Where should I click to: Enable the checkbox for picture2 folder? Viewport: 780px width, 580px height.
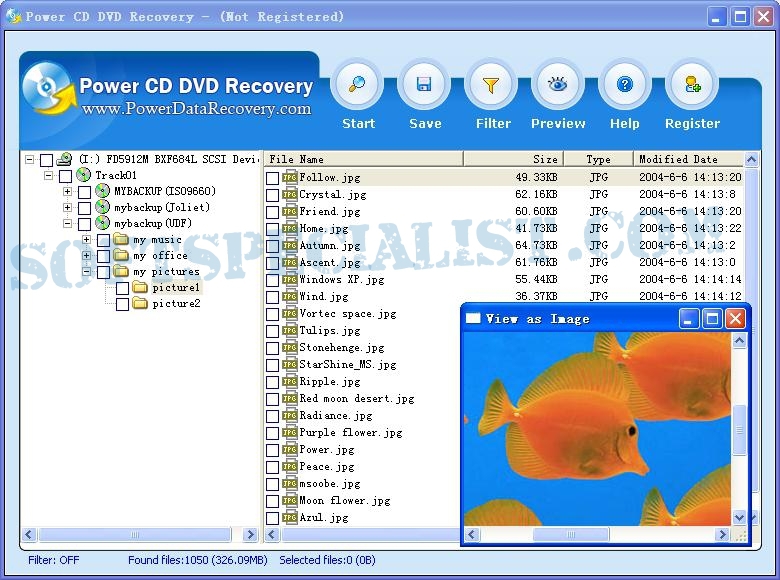(122, 304)
